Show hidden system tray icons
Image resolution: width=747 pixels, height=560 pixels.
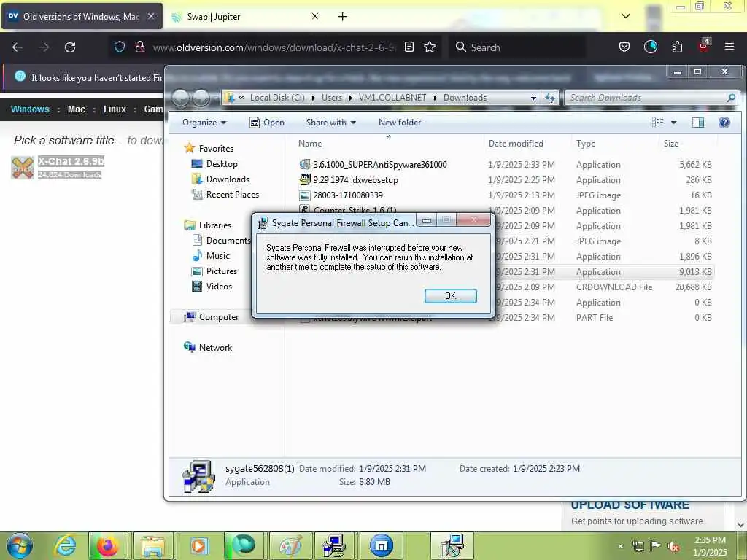pos(620,547)
